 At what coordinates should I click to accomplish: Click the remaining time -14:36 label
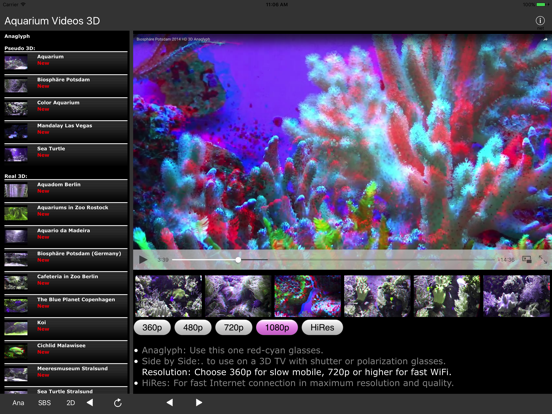(x=506, y=260)
